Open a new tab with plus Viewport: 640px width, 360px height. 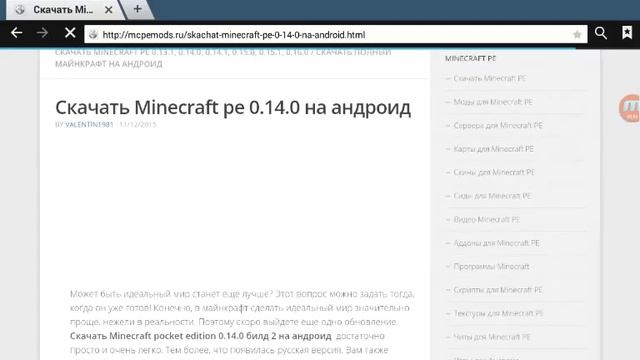point(138,9)
